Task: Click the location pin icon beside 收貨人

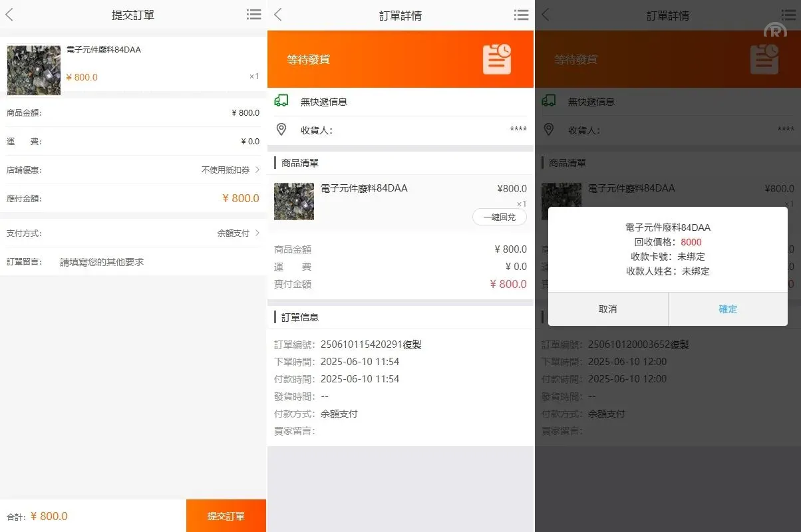Action: pyautogui.click(x=281, y=130)
